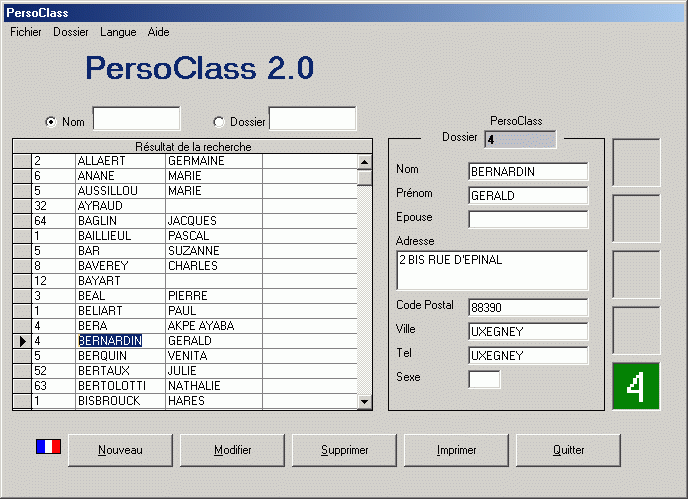
Task: Click SUZANNE in the BAR row
Action: point(194,251)
